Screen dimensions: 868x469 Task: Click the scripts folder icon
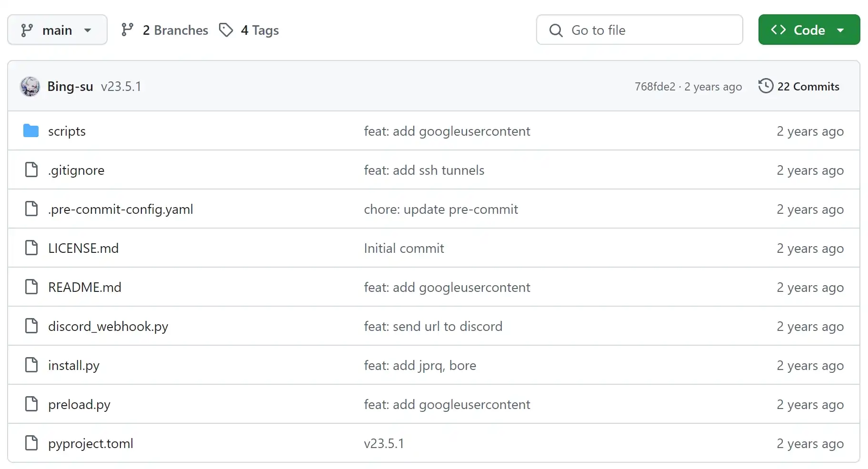tap(31, 131)
